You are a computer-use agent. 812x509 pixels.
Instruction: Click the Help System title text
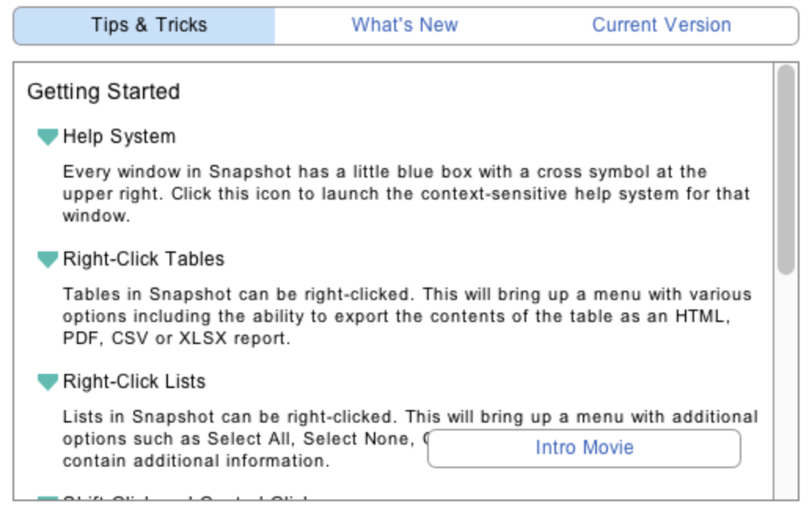pos(119,137)
